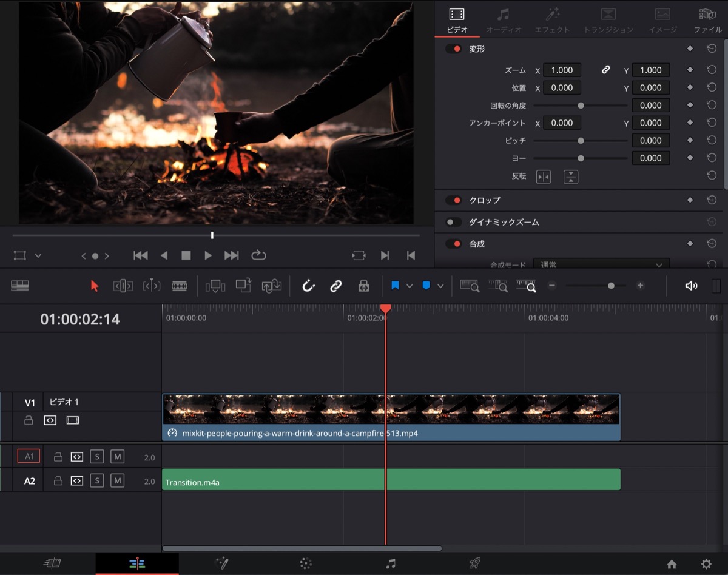Mute audio track A2
The image size is (728, 575).
point(117,481)
